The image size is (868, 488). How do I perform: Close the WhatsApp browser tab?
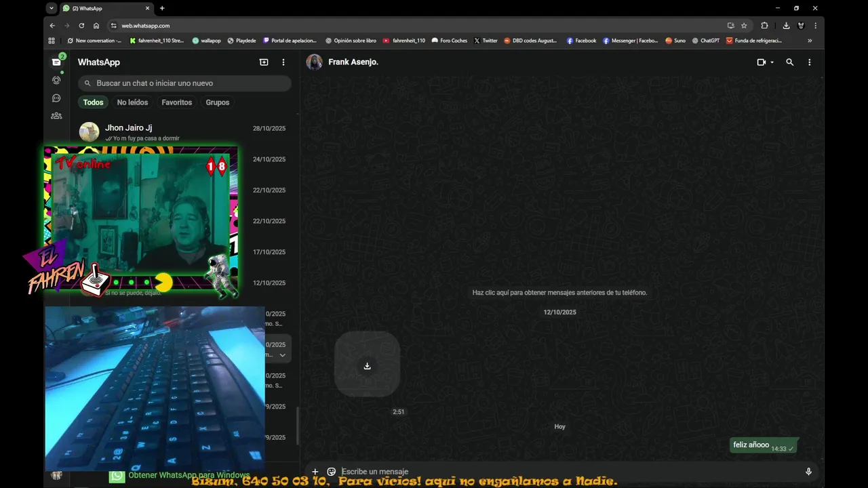(x=148, y=8)
